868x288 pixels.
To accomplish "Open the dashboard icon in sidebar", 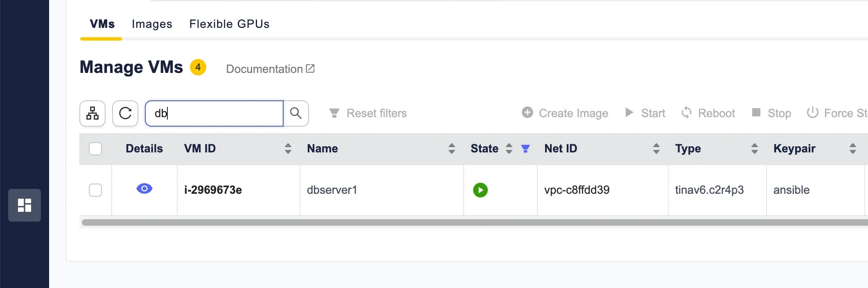I will click(x=25, y=205).
